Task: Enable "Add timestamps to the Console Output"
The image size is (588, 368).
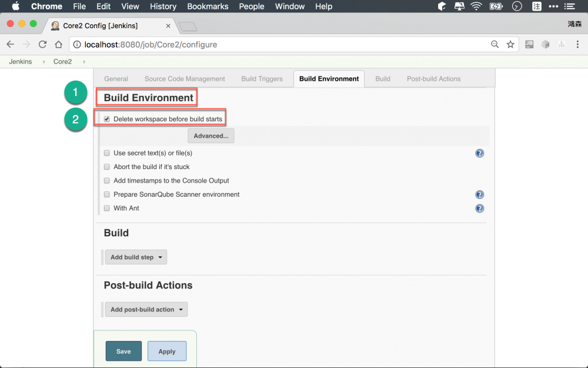Action: click(x=106, y=180)
